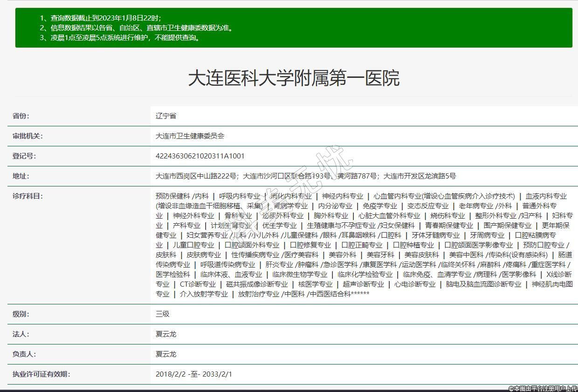Screen dimensions: 578x392
Task: Click registration number 42243630621020311A1001
Action: [x=200, y=156]
